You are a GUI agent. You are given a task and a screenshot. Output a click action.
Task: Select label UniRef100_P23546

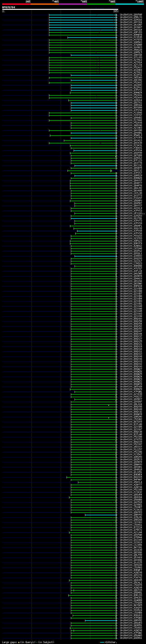(131, 113)
